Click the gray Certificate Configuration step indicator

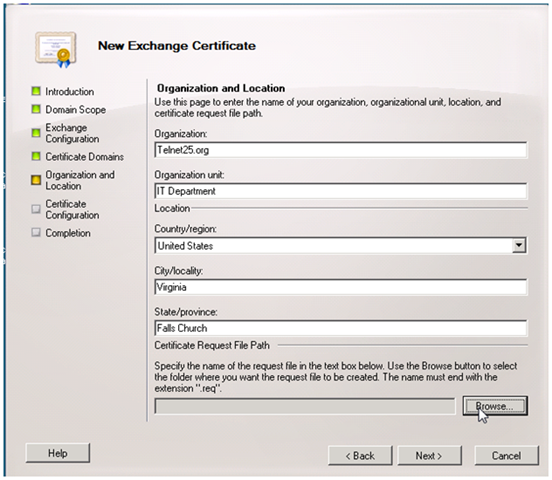point(36,209)
